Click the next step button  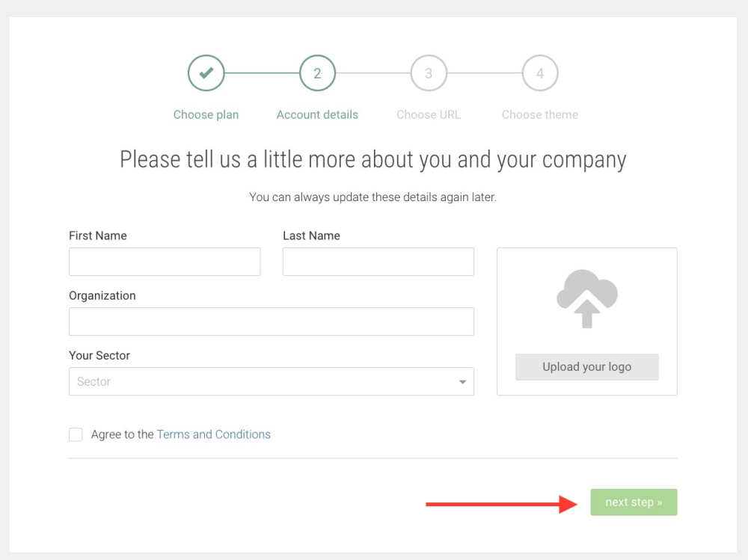click(x=634, y=502)
